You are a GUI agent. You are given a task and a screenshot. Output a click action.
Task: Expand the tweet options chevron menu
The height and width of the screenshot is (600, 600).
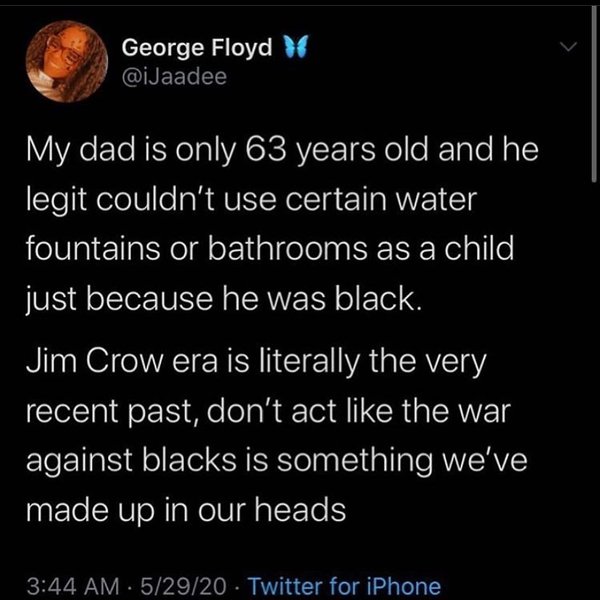(x=567, y=48)
